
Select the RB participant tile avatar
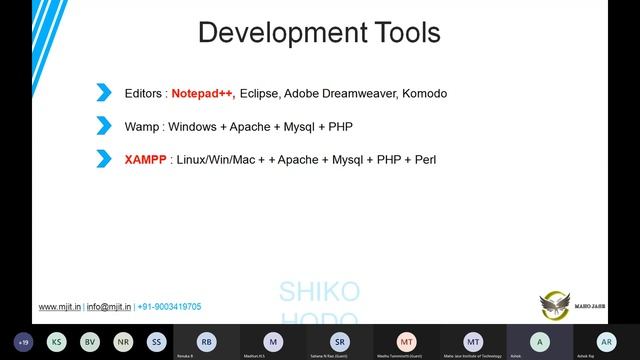point(207,342)
